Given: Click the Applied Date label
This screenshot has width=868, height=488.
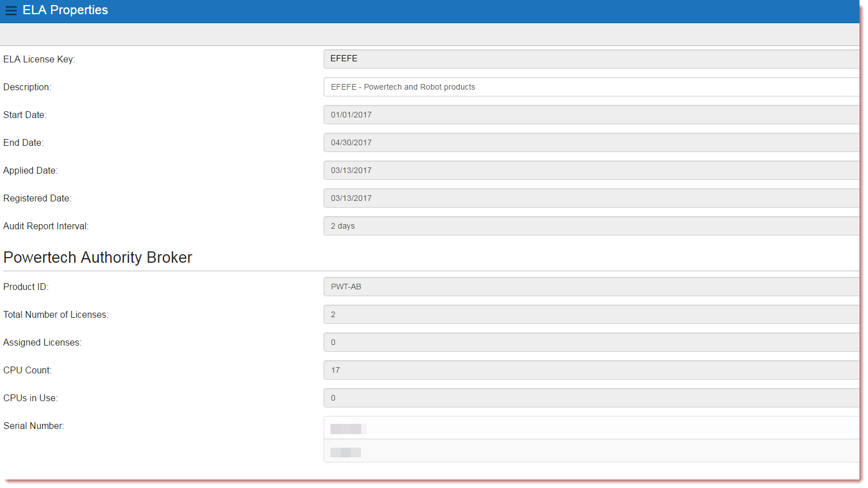Looking at the screenshot, I should pos(31,170).
